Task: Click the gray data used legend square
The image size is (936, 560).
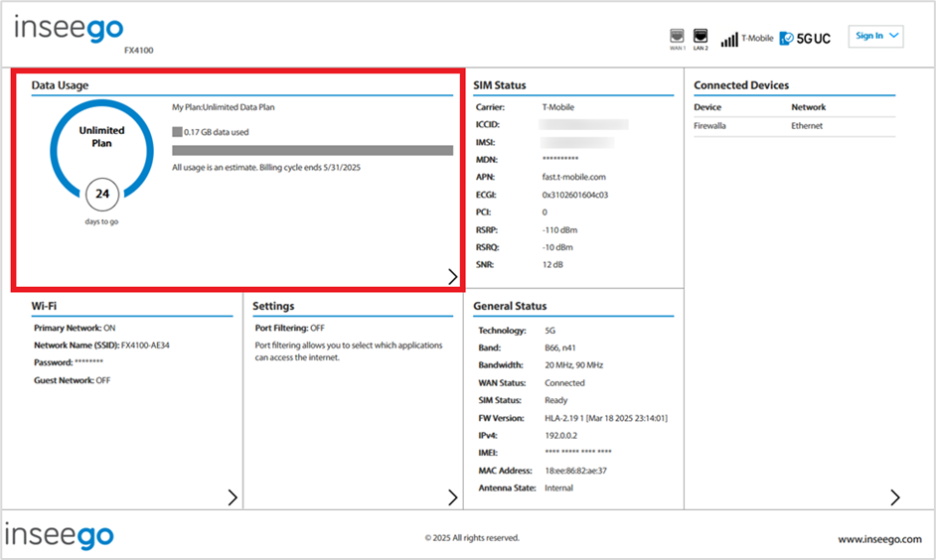Action: coord(177,132)
